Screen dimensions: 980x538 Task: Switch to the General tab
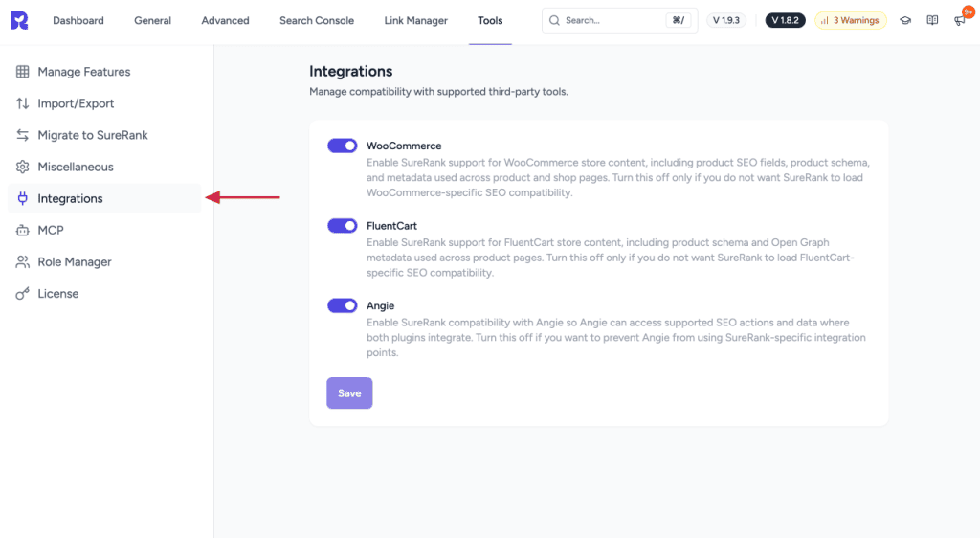click(152, 21)
